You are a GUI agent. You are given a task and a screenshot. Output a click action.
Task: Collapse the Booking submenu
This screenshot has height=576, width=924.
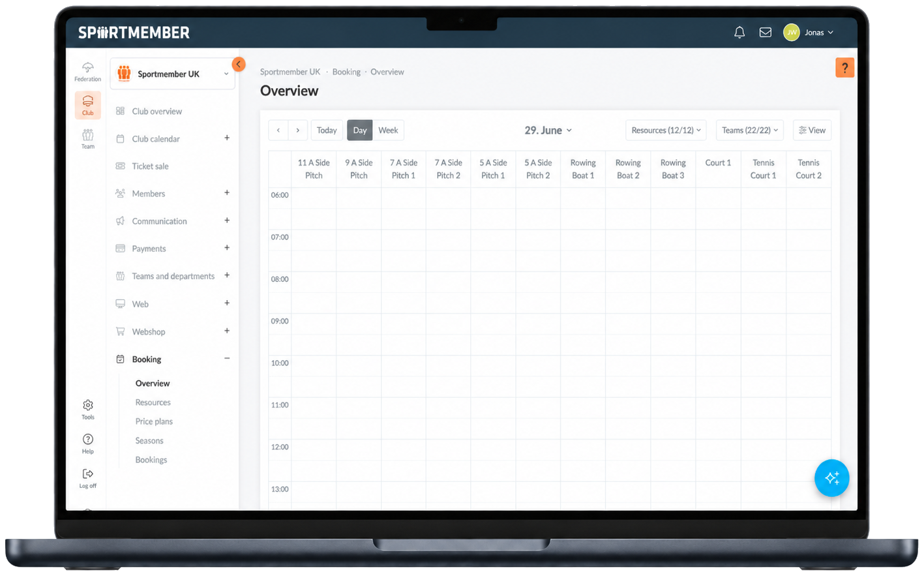[227, 358]
